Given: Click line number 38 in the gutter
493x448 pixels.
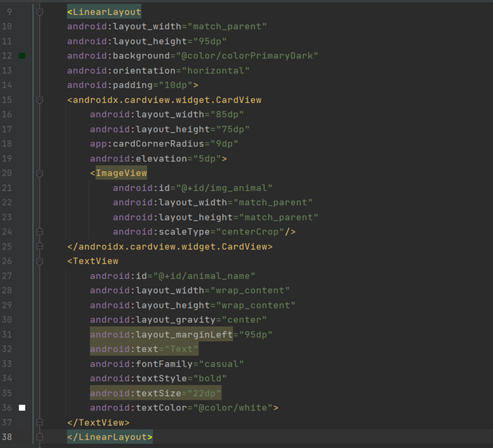Looking at the screenshot, I should 7,437.
